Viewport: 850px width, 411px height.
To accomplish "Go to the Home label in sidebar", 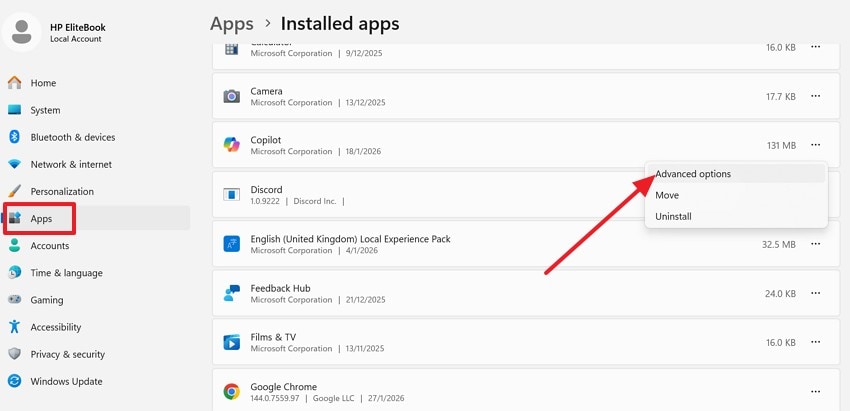I will [x=43, y=83].
